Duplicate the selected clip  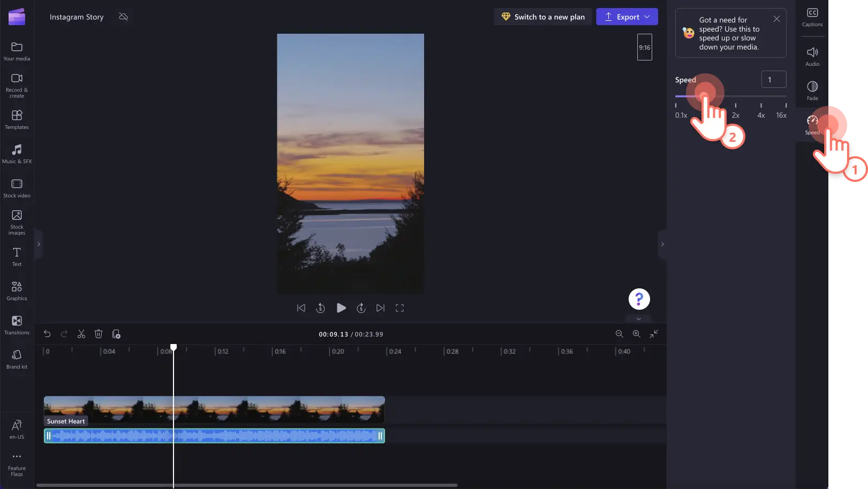116,334
